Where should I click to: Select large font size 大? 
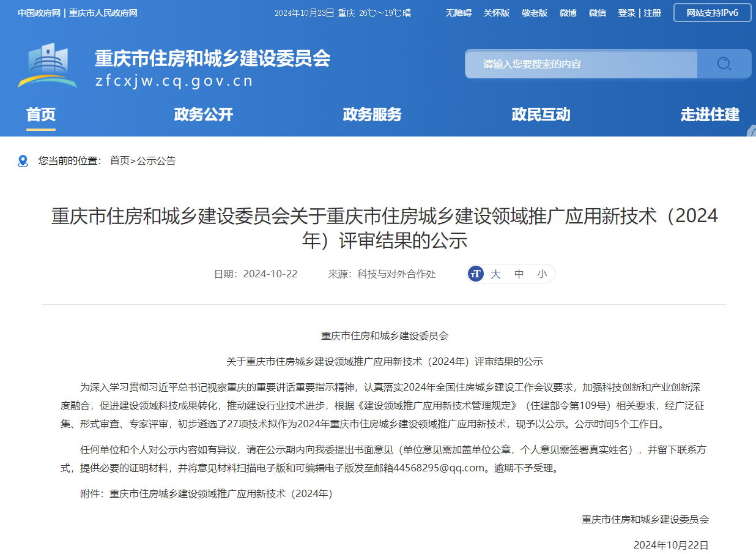click(x=495, y=274)
